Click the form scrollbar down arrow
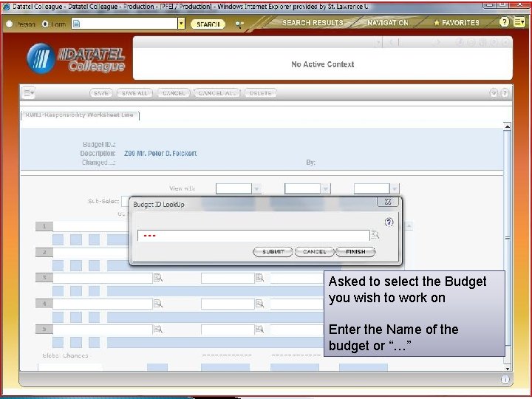Image resolution: width=532 pixels, height=399 pixels. point(507,369)
